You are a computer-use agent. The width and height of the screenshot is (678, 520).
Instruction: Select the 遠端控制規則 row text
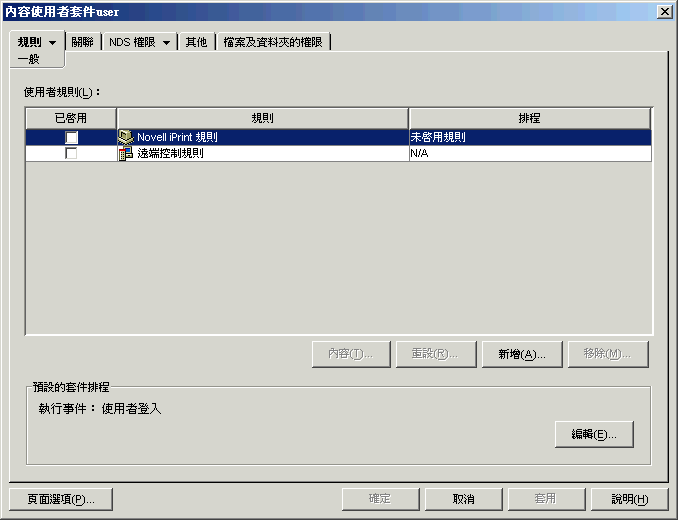[170, 153]
